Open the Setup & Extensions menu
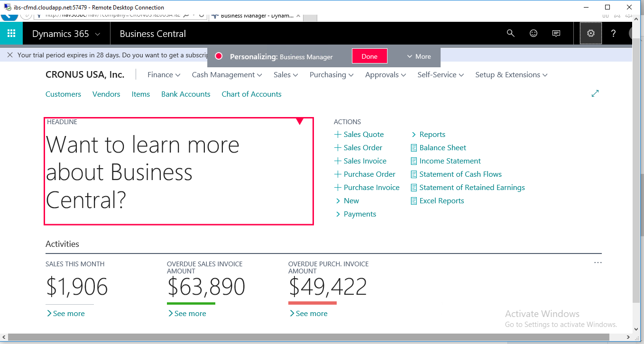The height and width of the screenshot is (344, 644). click(511, 75)
